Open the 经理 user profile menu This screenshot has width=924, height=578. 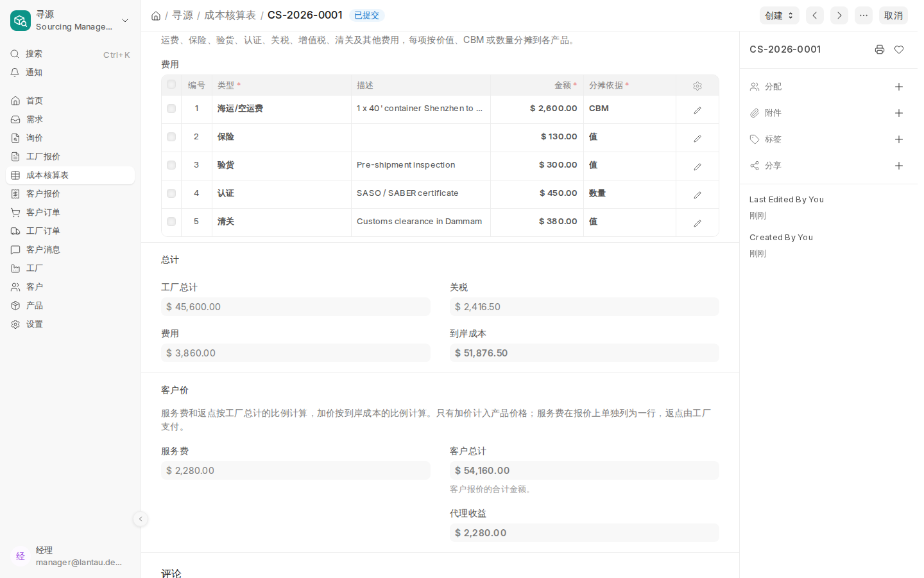[71, 556]
